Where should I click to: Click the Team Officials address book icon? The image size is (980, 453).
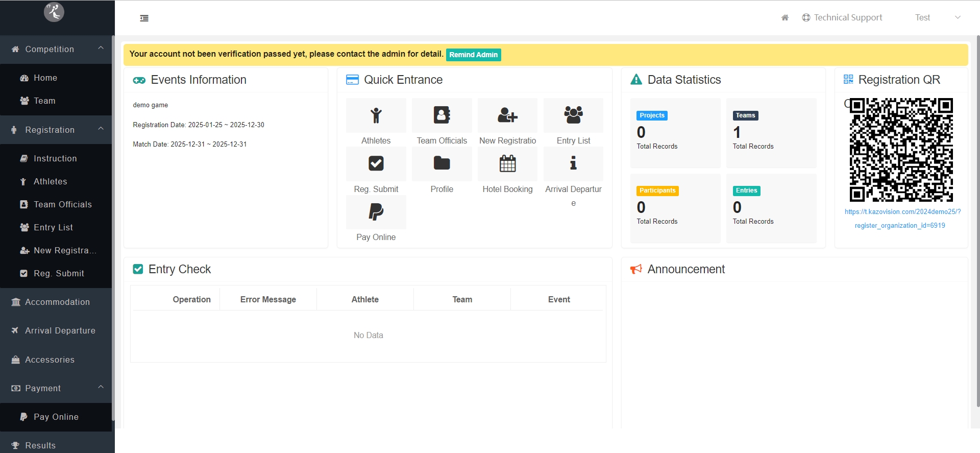(442, 115)
